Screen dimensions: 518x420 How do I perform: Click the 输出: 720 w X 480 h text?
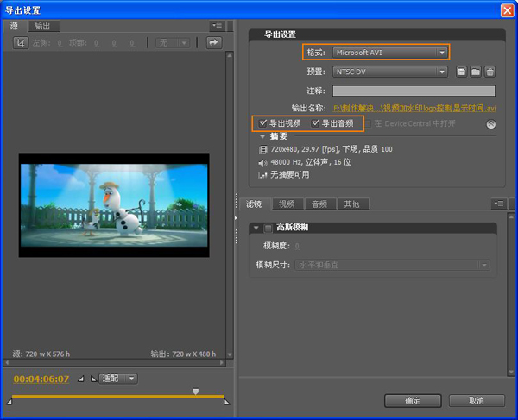coord(183,354)
